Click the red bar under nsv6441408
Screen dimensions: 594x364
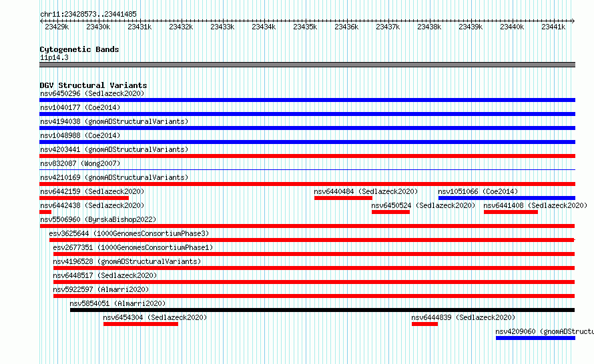click(x=511, y=212)
